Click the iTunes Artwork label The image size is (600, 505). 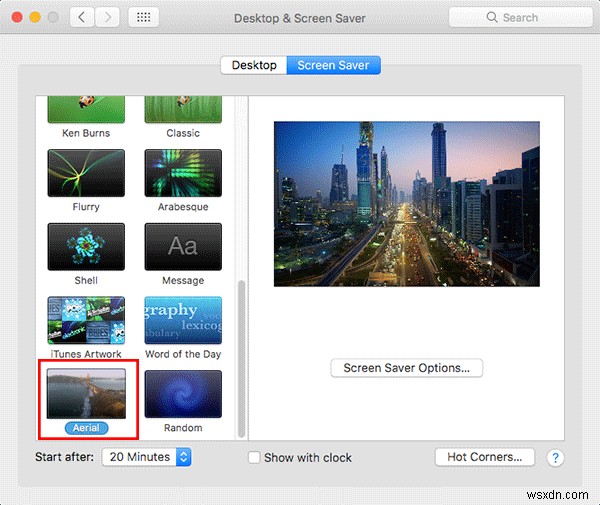click(86, 354)
